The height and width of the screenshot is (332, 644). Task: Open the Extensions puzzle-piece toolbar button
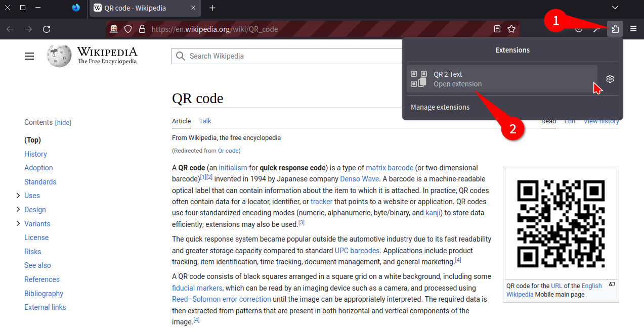[x=615, y=29]
